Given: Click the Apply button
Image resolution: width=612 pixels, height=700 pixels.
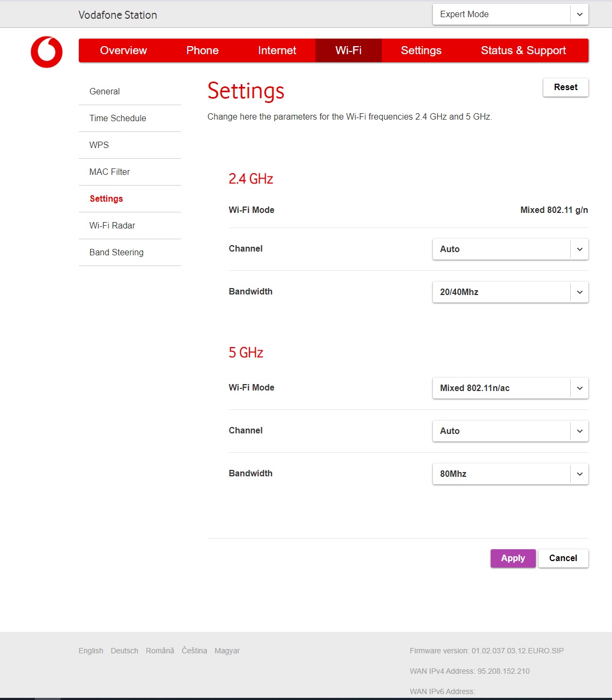Looking at the screenshot, I should coord(513,558).
